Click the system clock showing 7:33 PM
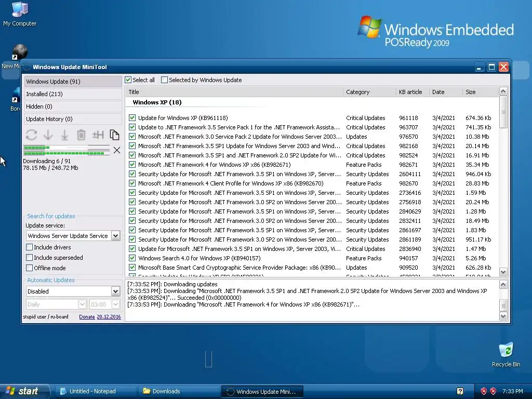The image size is (532, 399). click(x=513, y=391)
